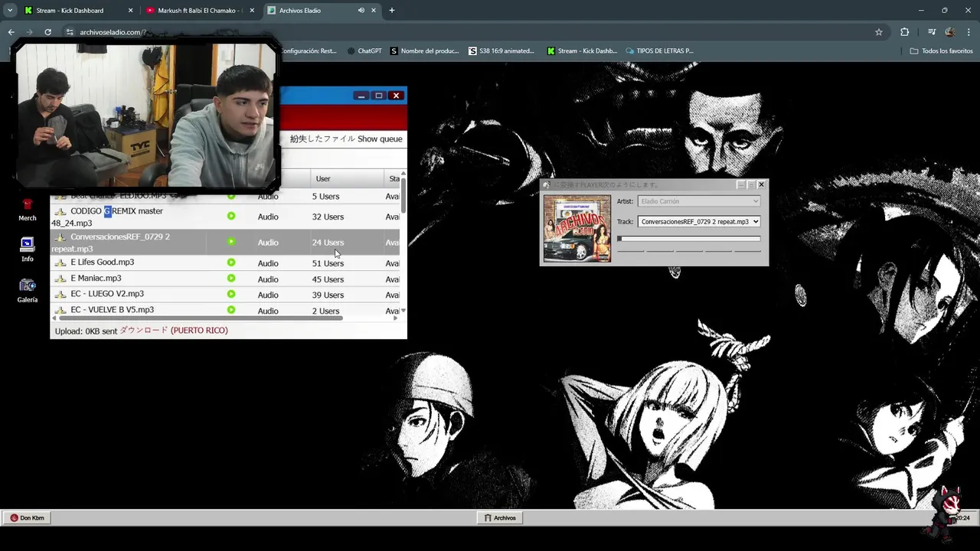The width and height of the screenshot is (980, 551).
Task: Select row EC - LUEGO V2.mp3
Action: pyautogui.click(x=225, y=295)
